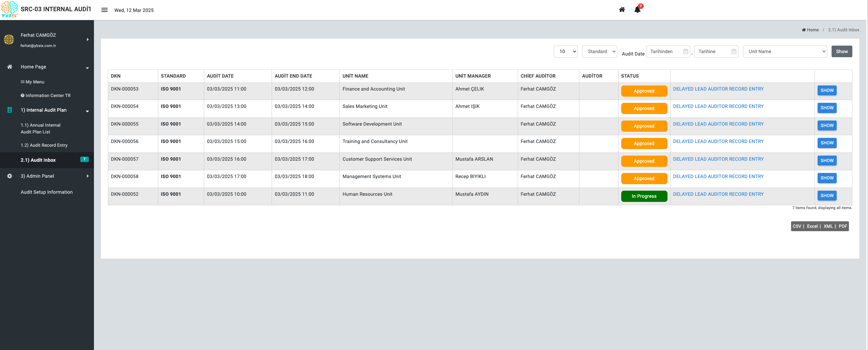
Task: Open the Standard filter dropdown
Action: pyautogui.click(x=599, y=51)
